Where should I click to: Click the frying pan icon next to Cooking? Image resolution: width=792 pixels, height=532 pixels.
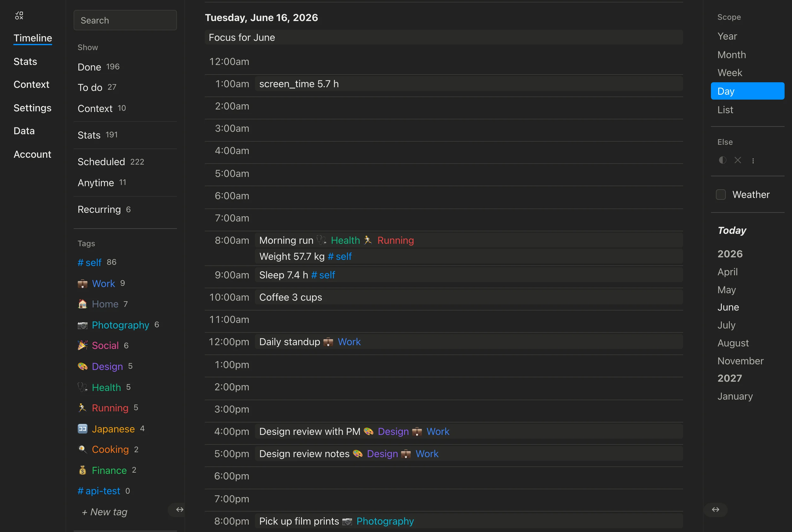click(x=83, y=449)
